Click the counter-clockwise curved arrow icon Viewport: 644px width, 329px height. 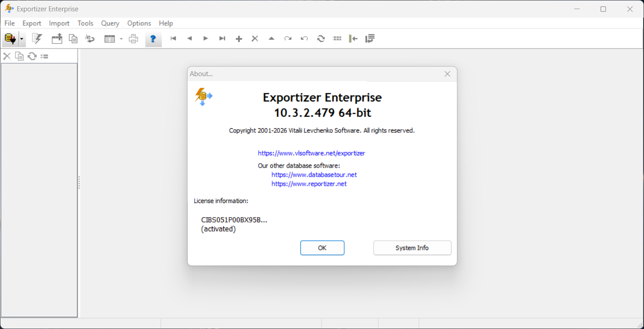click(x=304, y=39)
